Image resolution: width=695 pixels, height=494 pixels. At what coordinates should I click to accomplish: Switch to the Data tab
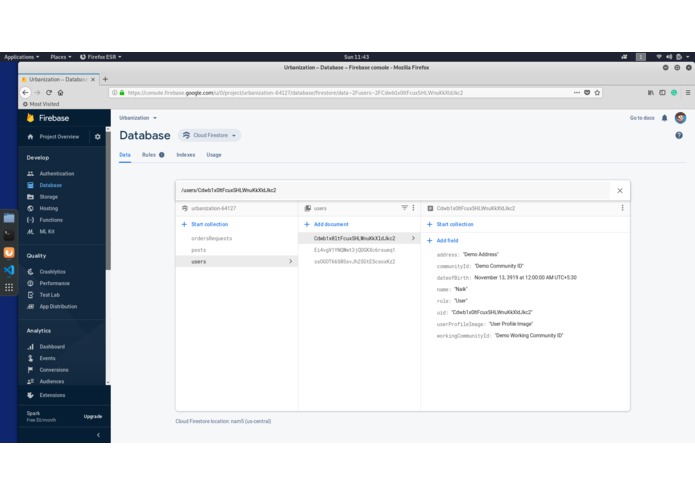tap(125, 155)
